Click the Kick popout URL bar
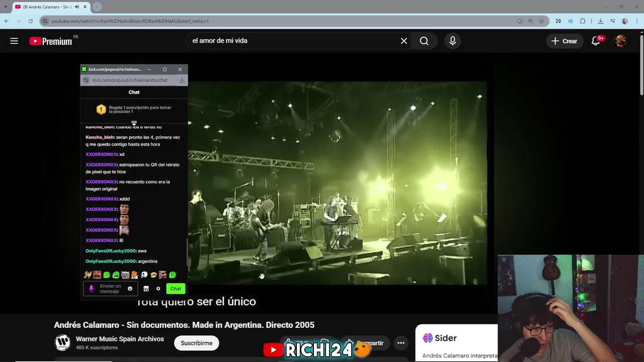 (130, 80)
